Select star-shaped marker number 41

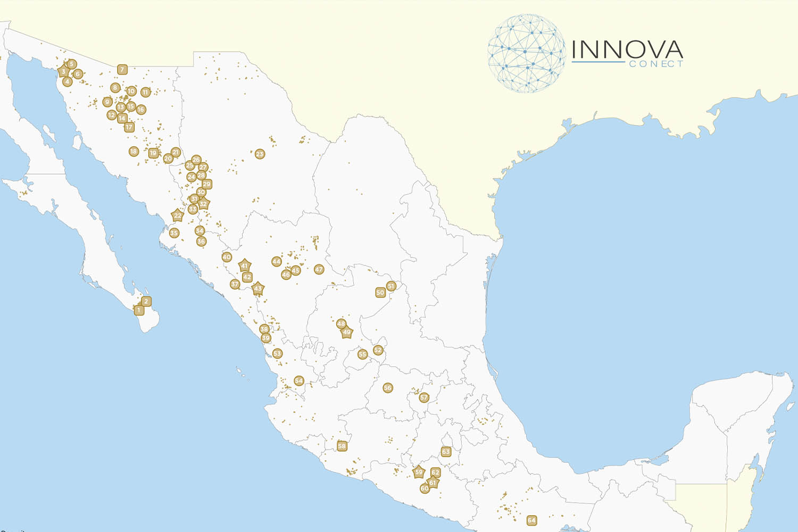pos(244,265)
